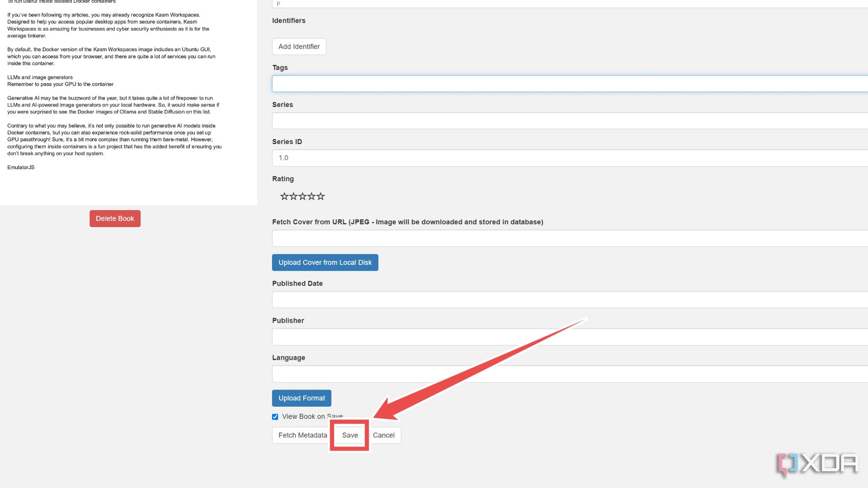Click the Save button to confirm
The height and width of the screenshot is (488, 868).
point(350,435)
